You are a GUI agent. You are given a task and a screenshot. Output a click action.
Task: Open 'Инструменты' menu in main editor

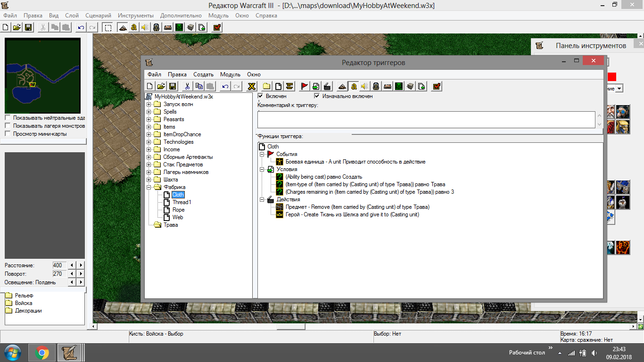136,16
